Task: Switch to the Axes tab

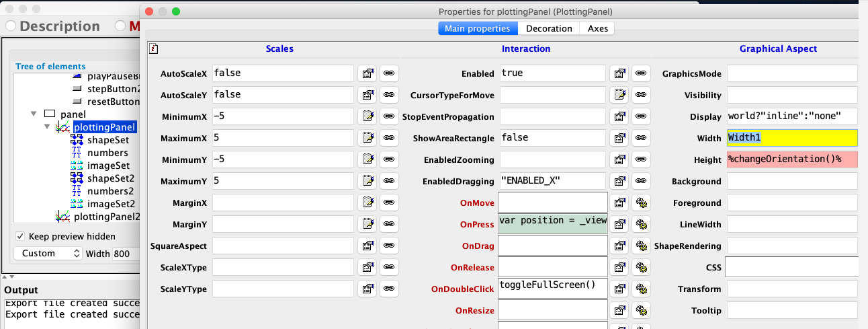Action: (x=598, y=28)
